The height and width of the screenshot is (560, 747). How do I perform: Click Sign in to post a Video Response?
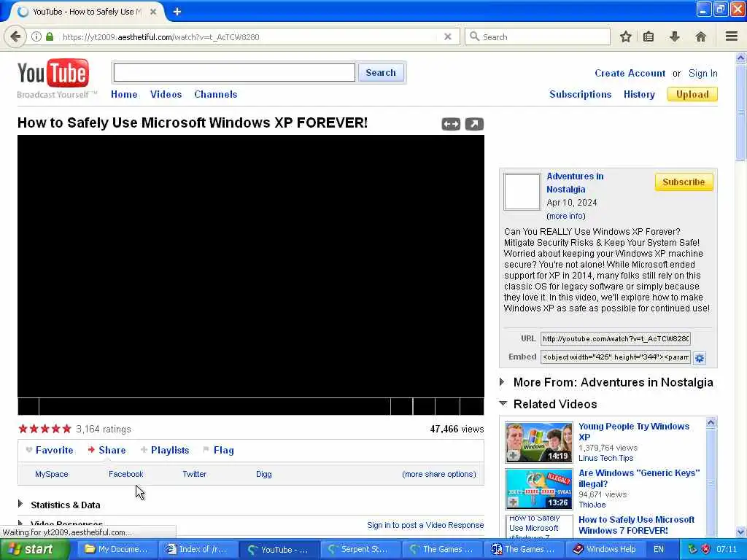pyautogui.click(x=425, y=525)
